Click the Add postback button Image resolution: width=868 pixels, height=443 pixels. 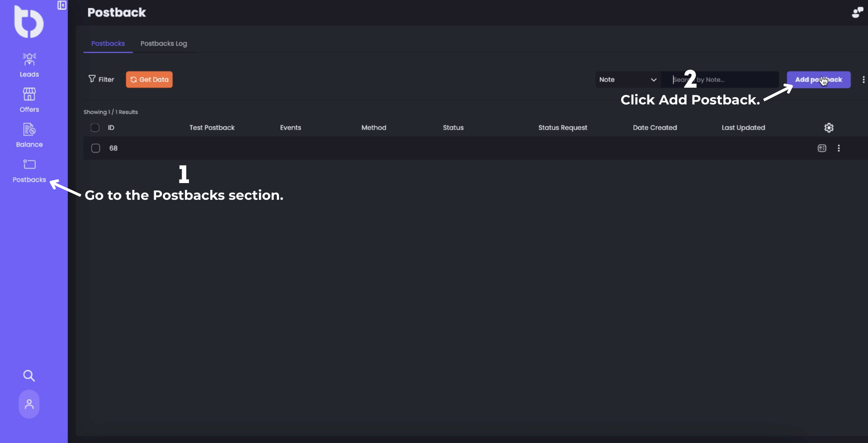[x=818, y=80]
